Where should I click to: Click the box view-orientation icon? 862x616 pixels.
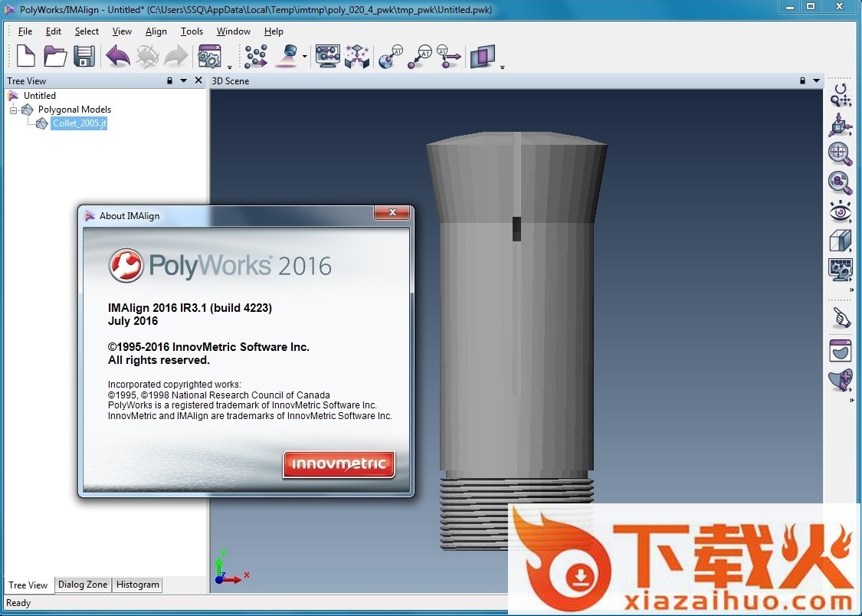(x=840, y=241)
